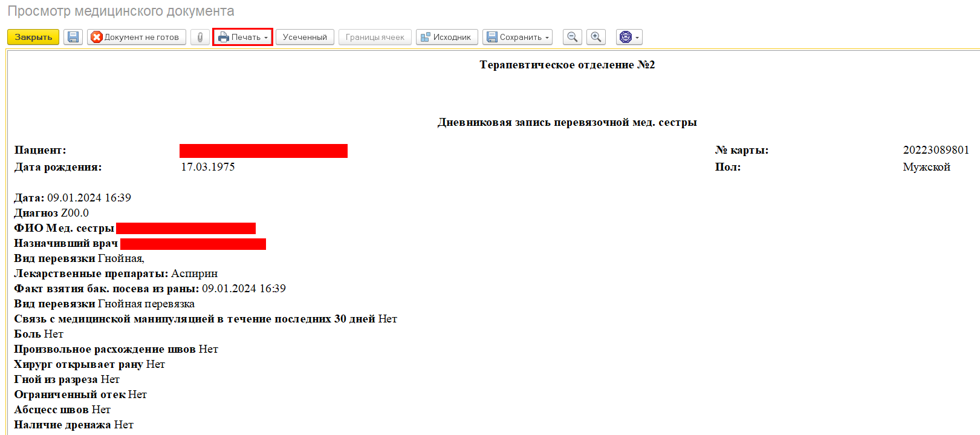Click the birth date 17.03.1975
Viewport: 980px width, 435px height.
(208, 167)
